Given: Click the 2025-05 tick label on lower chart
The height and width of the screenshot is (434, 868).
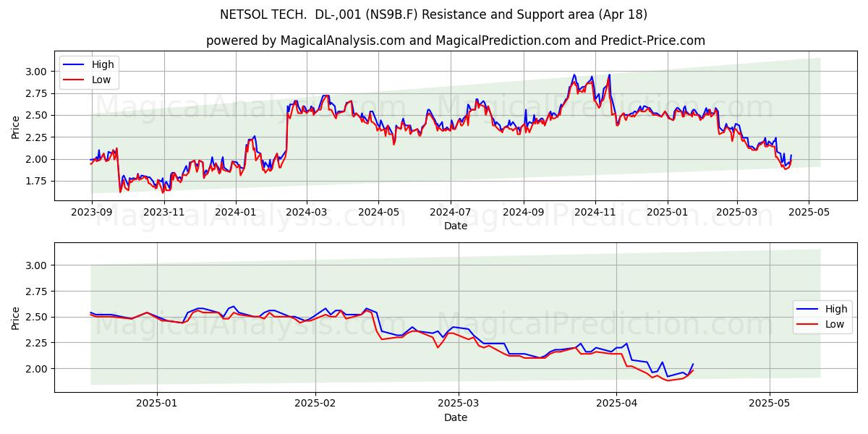Looking at the screenshot, I should coord(770,403).
